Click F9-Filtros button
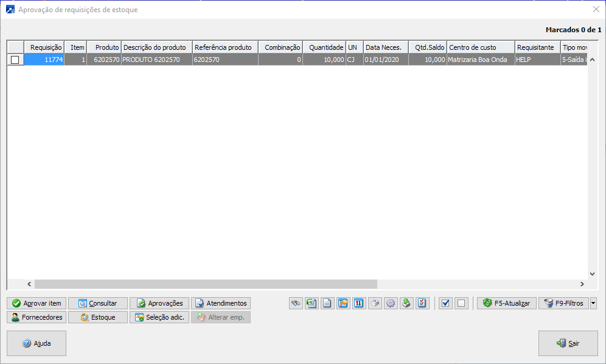This screenshot has width=606, height=364. [564, 303]
